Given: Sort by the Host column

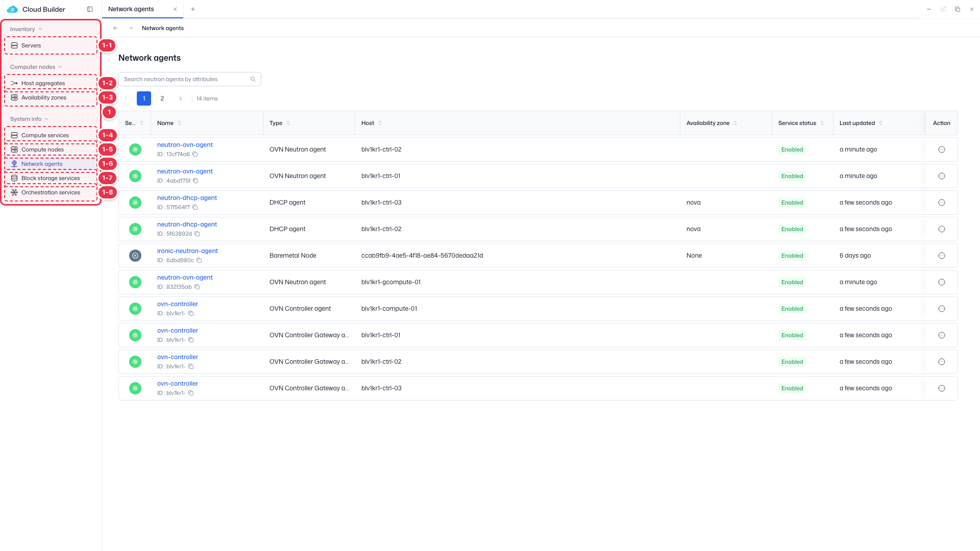Looking at the screenshot, I should pyautogui.click(x=380, y=123).
